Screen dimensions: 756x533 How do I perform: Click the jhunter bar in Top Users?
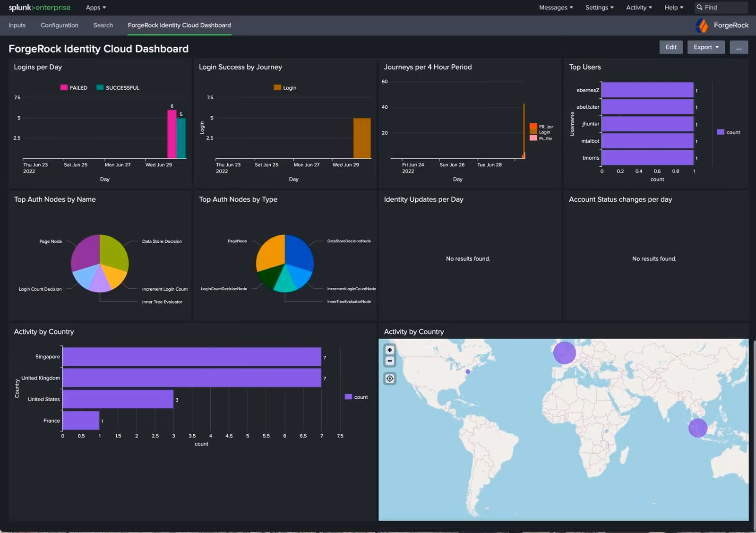click(647, 124)
